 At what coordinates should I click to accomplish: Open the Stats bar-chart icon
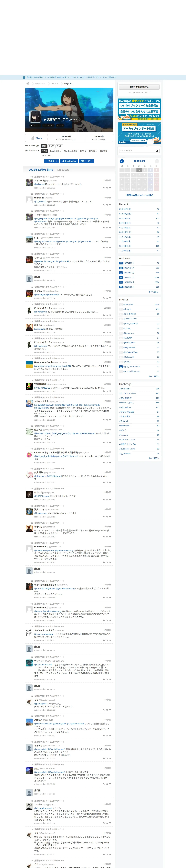point(31,138)
